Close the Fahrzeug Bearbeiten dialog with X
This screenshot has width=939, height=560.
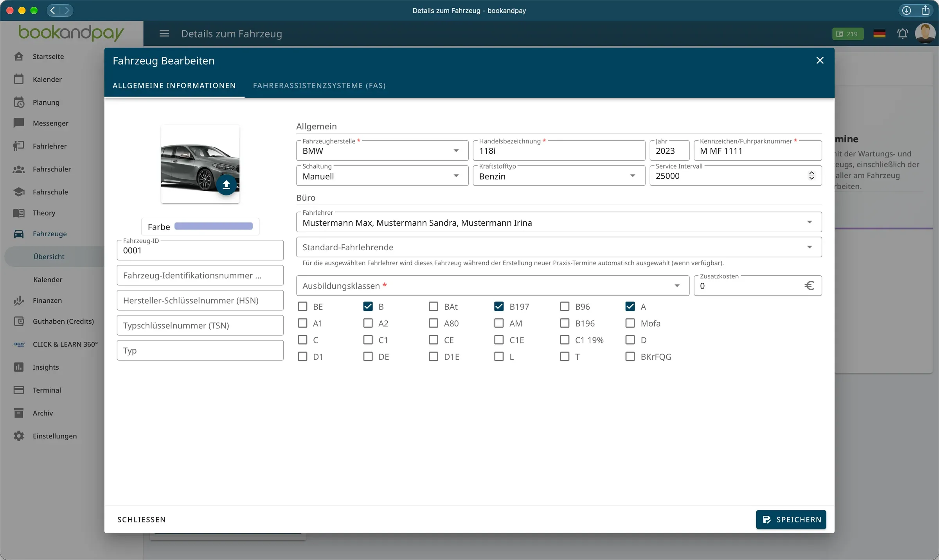(x=820, y=60)
